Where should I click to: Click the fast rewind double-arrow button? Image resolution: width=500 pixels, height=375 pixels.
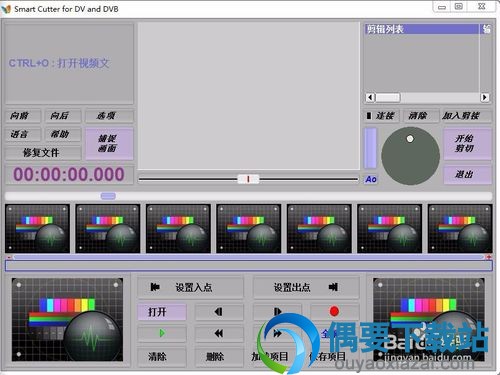click(219, 333)
